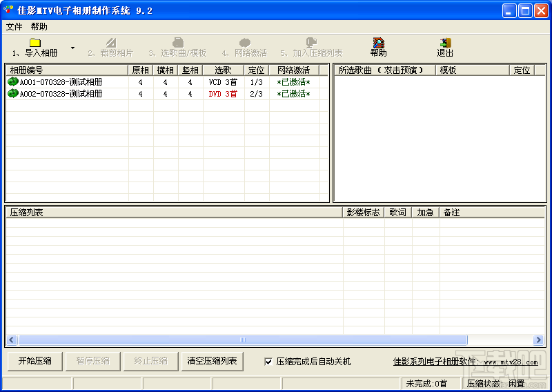Open the dropdown arrow beside 导入相册
The width and height of the screenshot is (552, 392).
72,48
